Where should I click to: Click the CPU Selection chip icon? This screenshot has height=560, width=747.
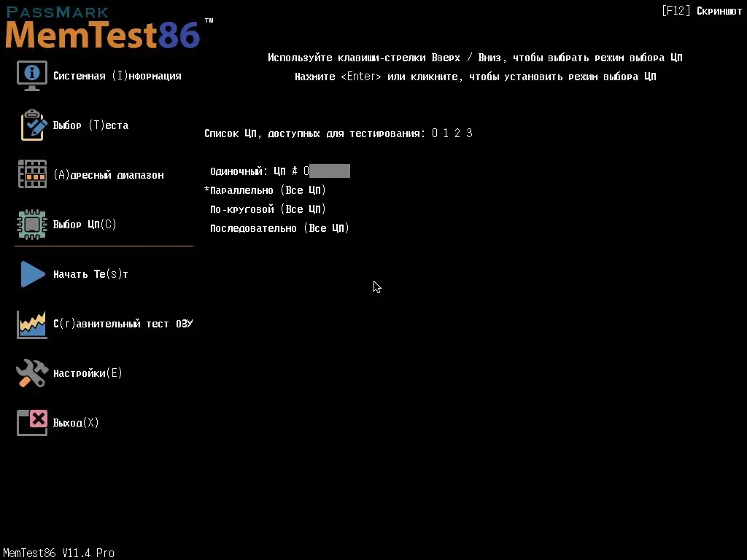pyautogui.click(x=32, y=225)
